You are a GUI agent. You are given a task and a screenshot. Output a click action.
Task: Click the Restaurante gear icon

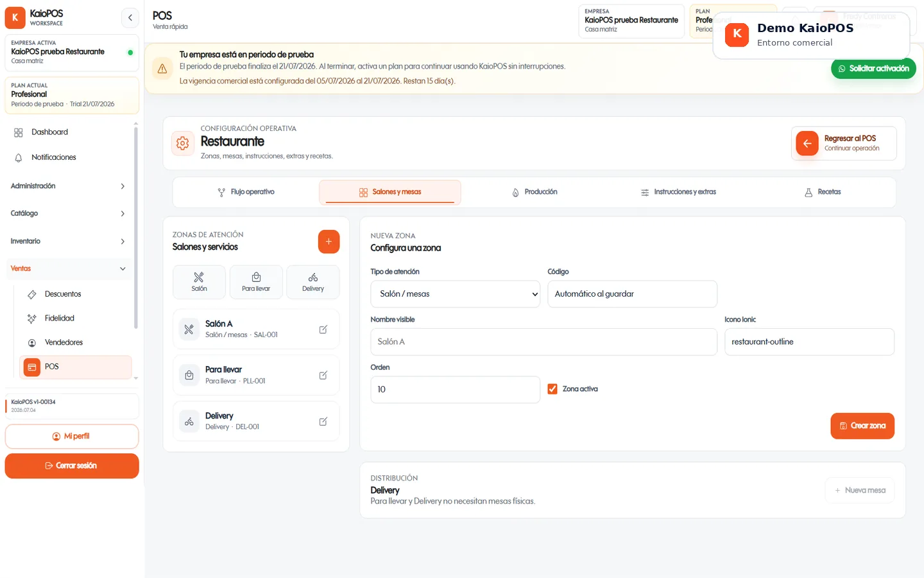[x=183, y=143]
